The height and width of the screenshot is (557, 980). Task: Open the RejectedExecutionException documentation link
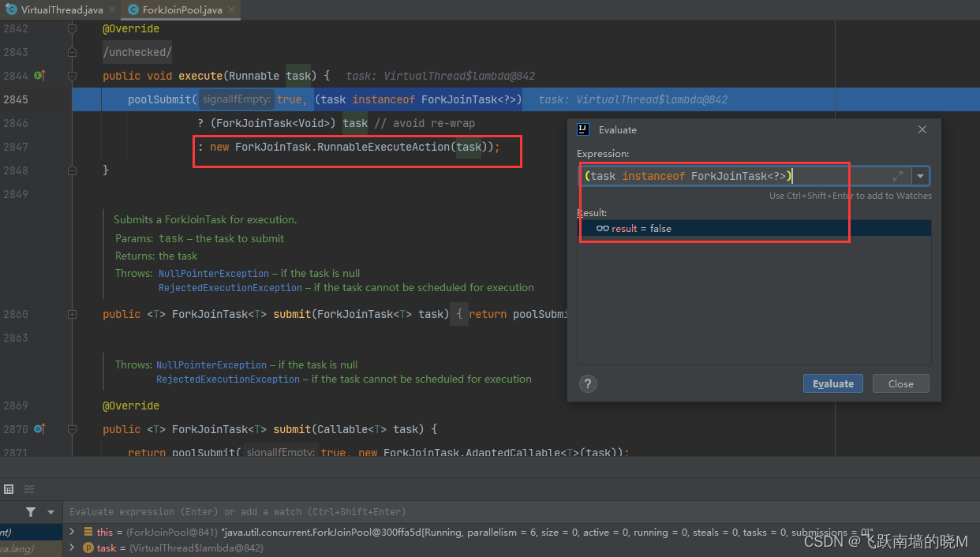click(x=230, y=287)
